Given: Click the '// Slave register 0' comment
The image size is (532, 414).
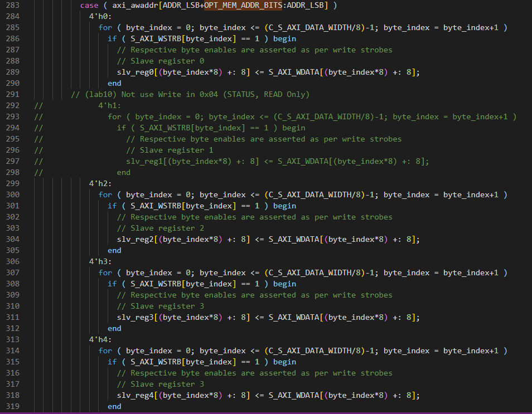Looking at the screenshot, I should (x=161, y=61).
